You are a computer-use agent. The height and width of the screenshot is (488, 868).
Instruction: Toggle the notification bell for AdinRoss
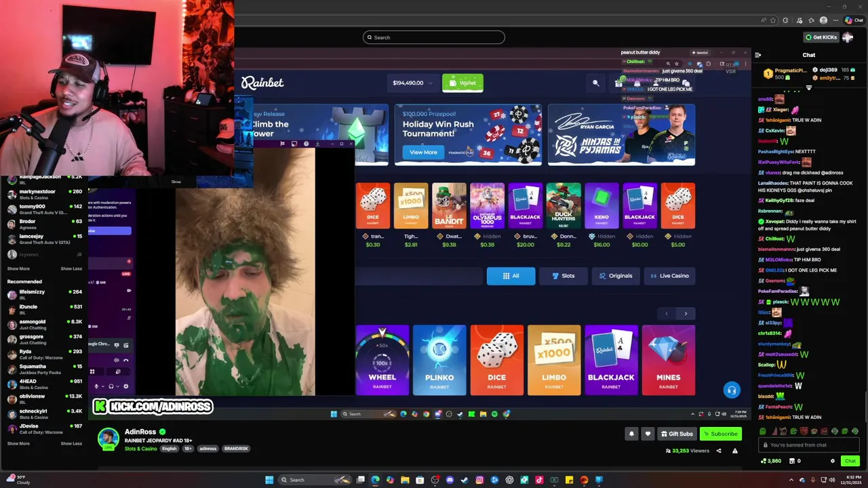(631, 434)
